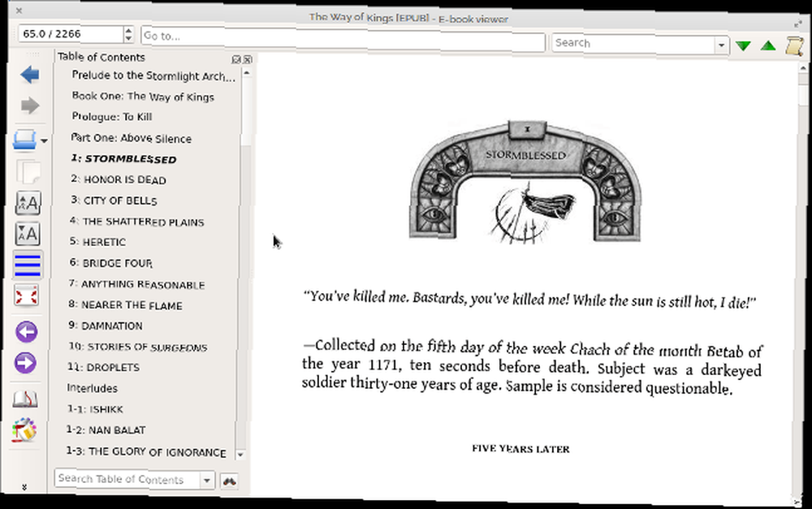Jump to Prologue: To Kill
812x509 pixels.
(x=112, y=117)
